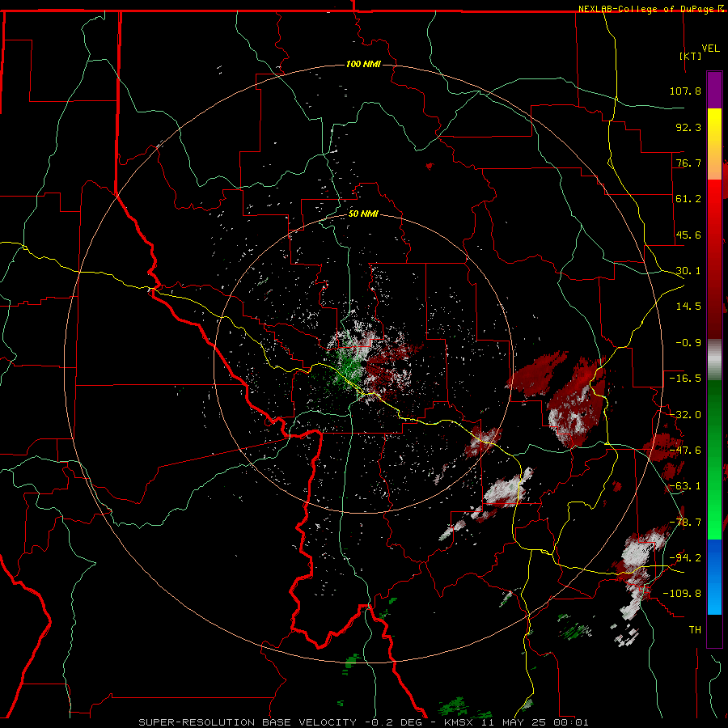Click the 107.8 scale value
Viewport: 728px width, 728px height.
[x=685, y=91]
